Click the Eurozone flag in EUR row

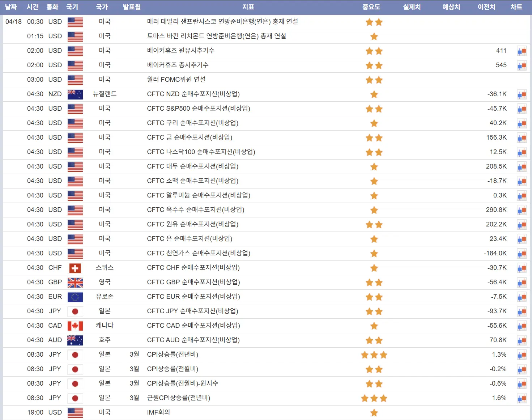point(75,297)
